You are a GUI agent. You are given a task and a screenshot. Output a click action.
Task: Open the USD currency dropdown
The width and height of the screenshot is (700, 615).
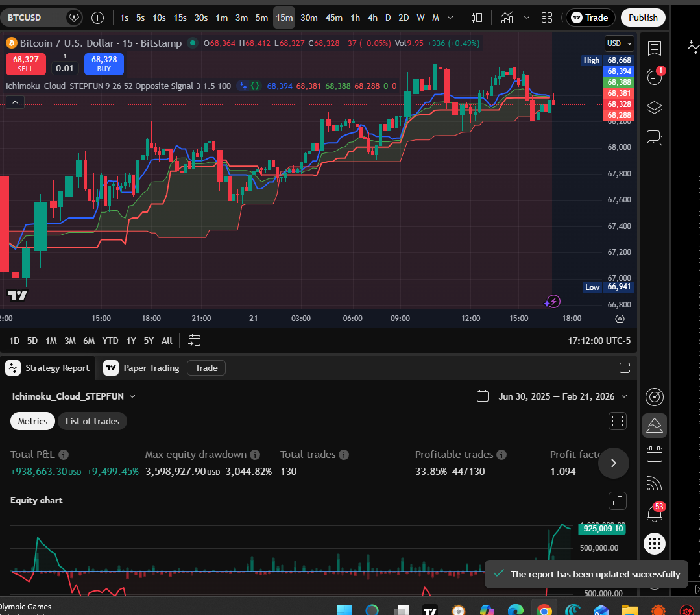tap(619, 43)
